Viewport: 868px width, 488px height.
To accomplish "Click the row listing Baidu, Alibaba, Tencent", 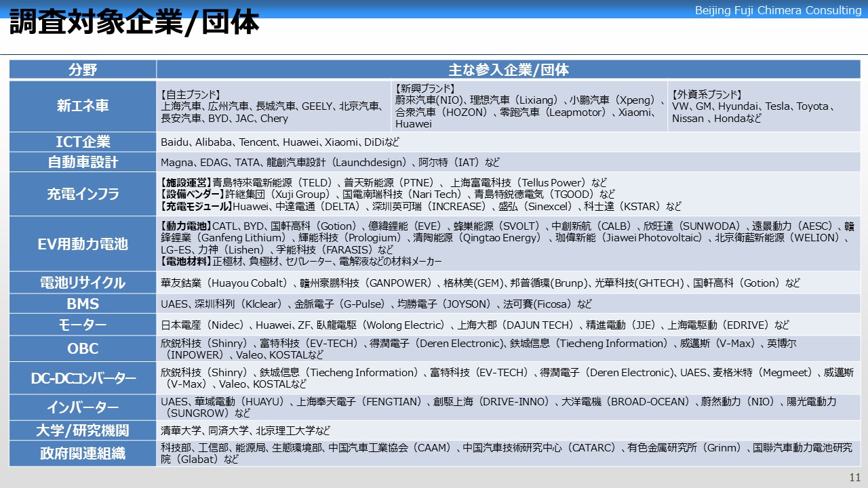I will 509,142.
